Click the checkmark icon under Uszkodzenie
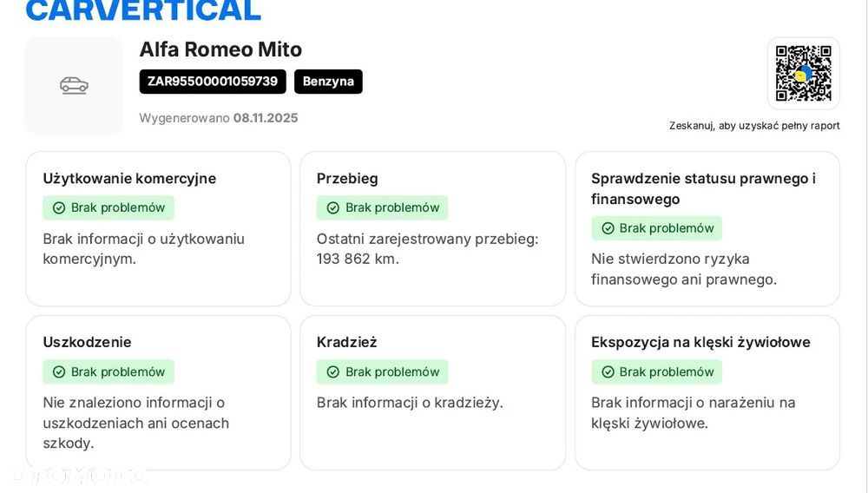 [59, 372]
